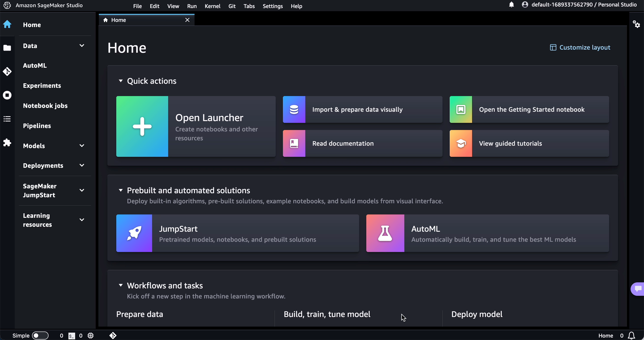Open Table of Contents list icon
The image size is (644, 340).
click(x=7, y=119)
